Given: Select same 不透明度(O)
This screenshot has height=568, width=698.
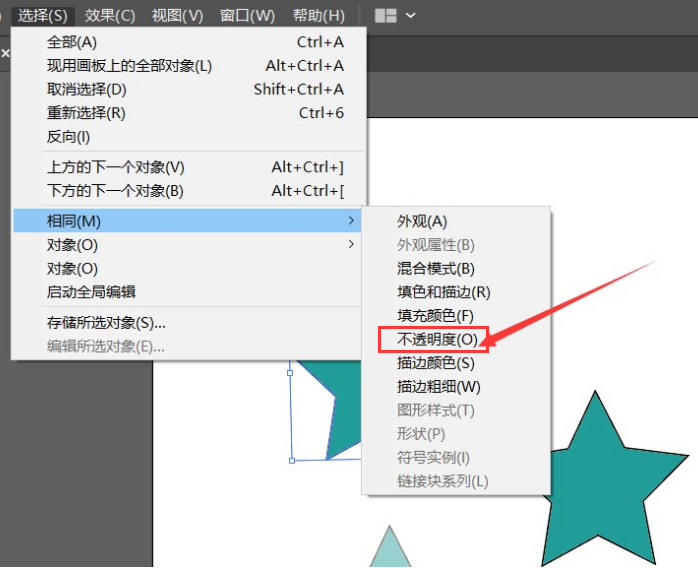Looking at the screenshot, I should [x=456, y=340].
